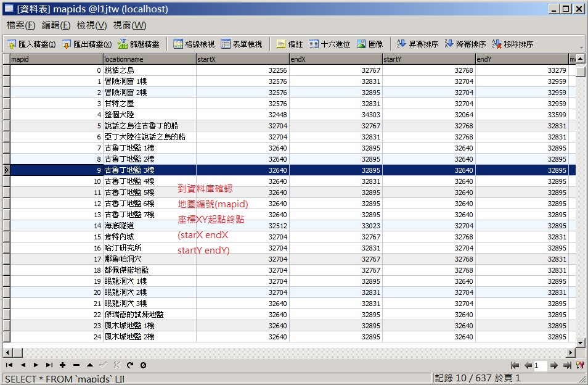The height and width of the screenshot is (385, 588).
Task: Select the 冒險洞窟 1樓 cell
Action: (x=150, y=81)
